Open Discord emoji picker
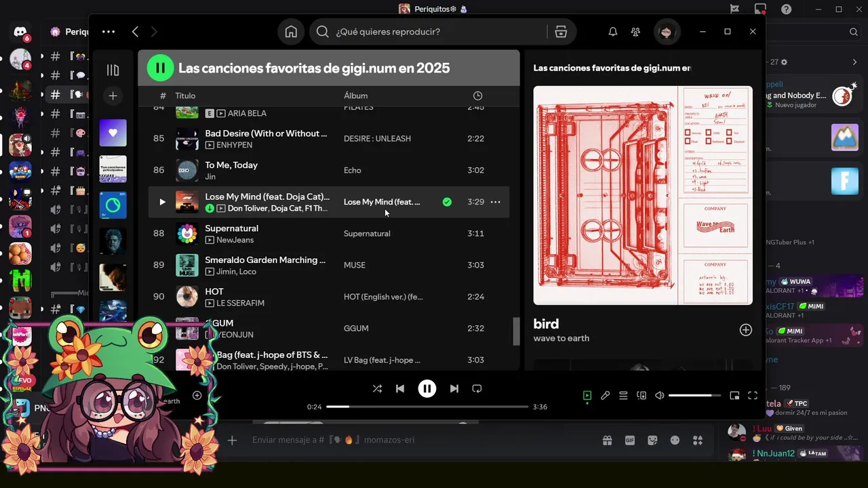This screenshot has width=868, height=488. pyautogui.click(x=675, y=441)
